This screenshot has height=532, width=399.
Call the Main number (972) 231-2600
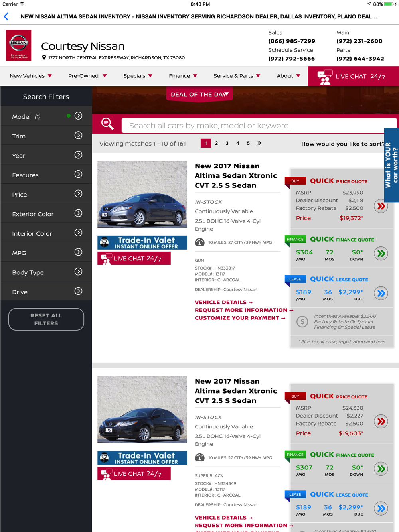pos(359,41)
